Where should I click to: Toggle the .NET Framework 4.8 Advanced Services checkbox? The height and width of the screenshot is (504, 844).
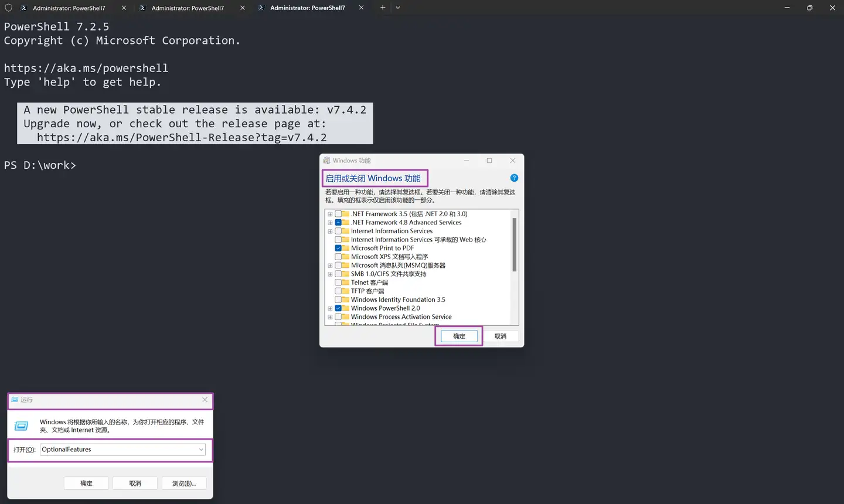pyautogui.click(x=338, y=223)
